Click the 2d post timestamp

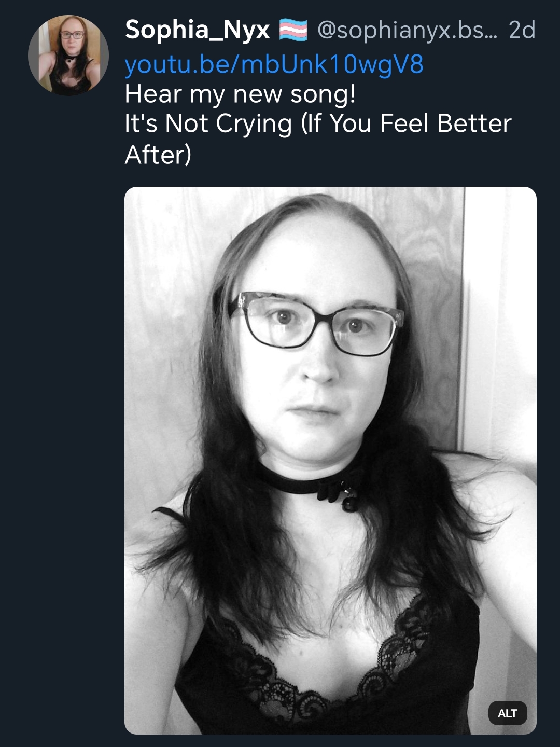point(522,30)
